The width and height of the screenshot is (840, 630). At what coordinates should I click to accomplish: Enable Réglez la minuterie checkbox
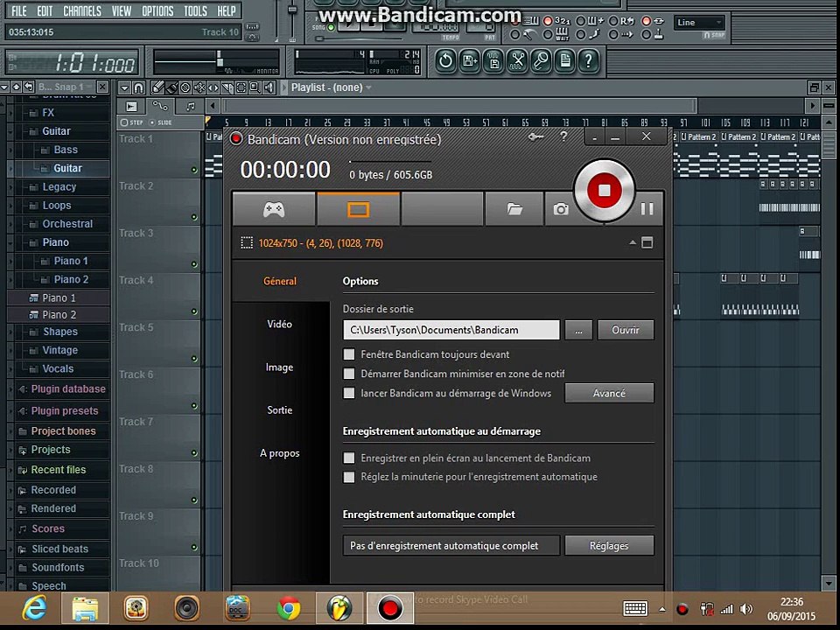[x=349, y=477]
